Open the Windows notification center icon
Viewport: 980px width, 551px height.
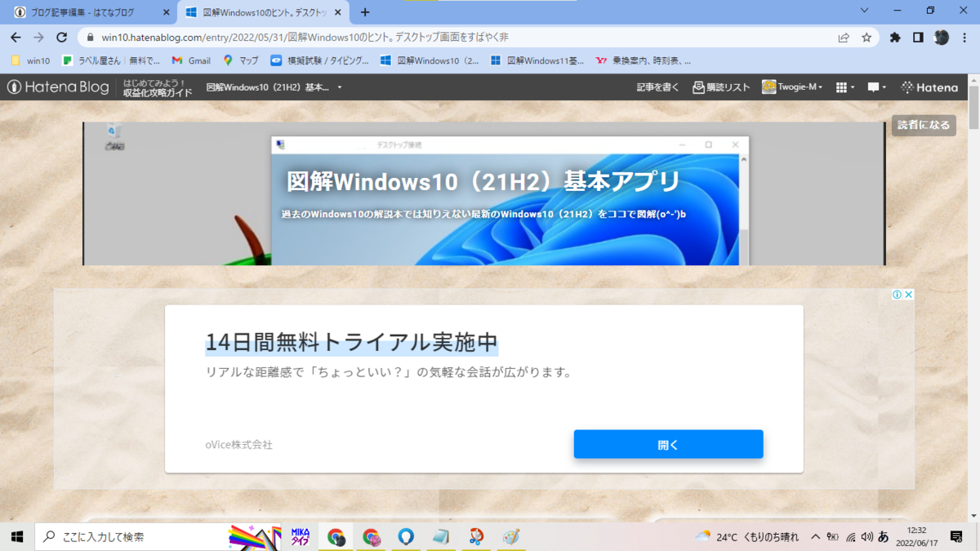pyautogui.click(x=956, y=536)
